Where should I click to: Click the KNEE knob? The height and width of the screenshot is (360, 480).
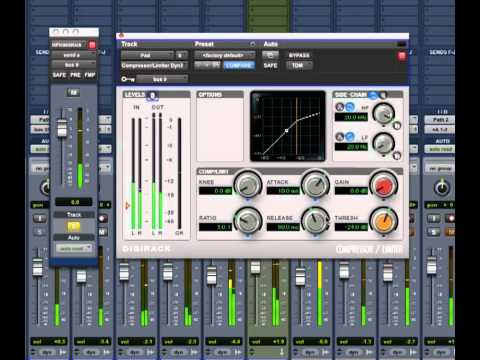click(248, 184)
